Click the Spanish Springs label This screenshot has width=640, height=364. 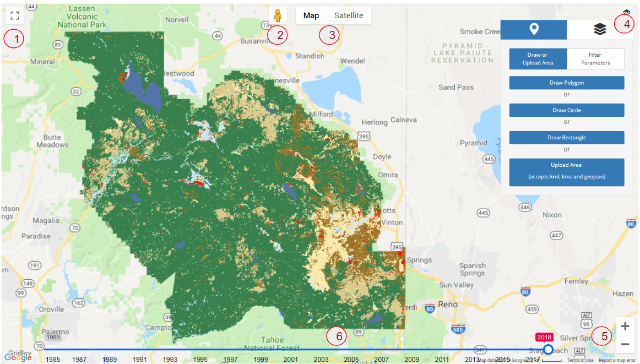point(472,269)
